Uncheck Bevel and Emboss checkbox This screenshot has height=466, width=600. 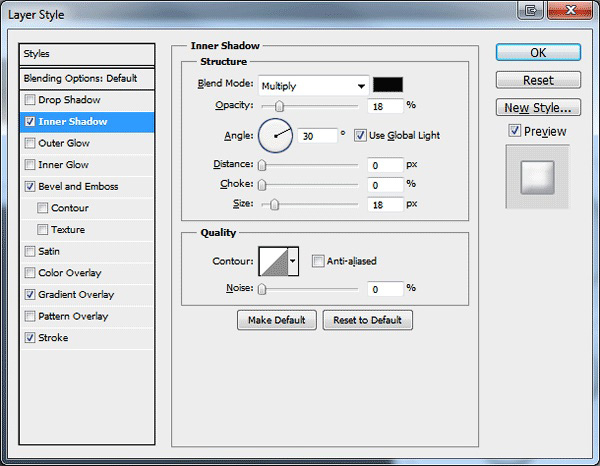(30, 186)
